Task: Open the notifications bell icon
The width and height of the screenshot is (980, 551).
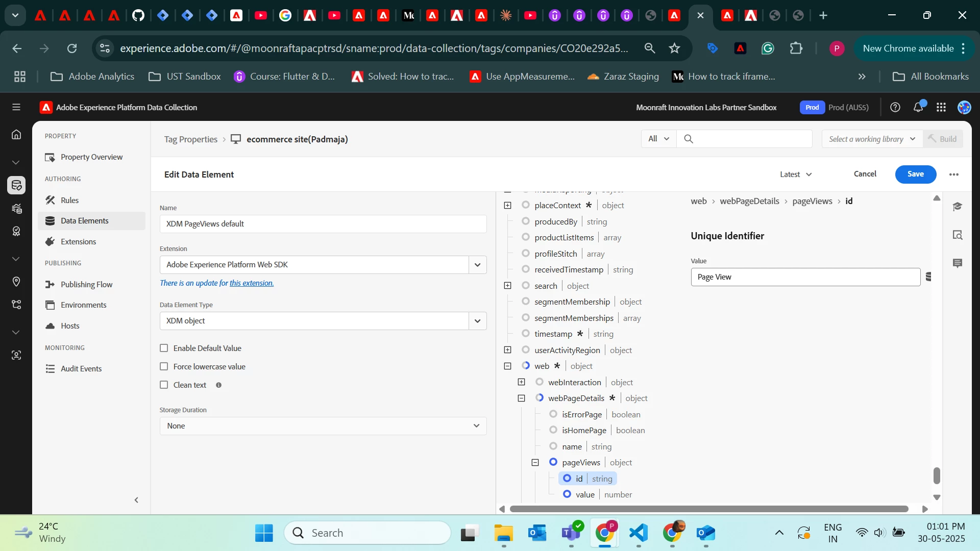Action: (918, 107)
